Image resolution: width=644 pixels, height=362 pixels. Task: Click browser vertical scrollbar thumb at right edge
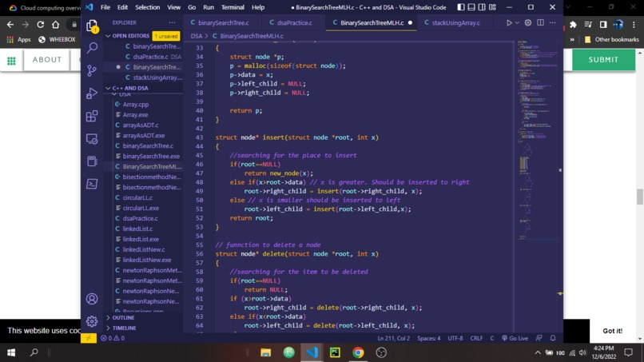click(x=640, y=197)
